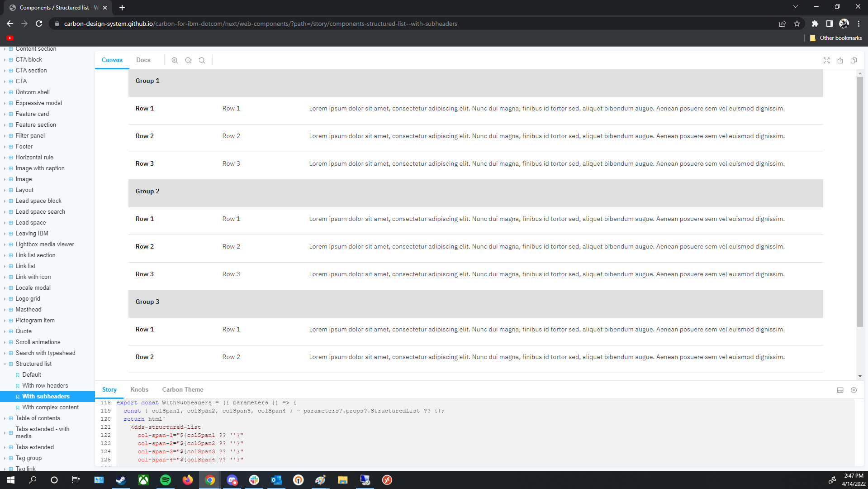Go full screen with the canvas expand icon
Screen dimensions: 868x489
click(x=826, y=60)
